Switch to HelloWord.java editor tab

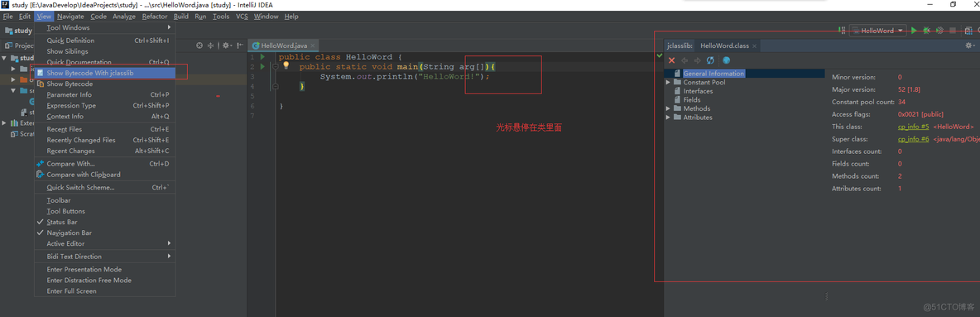[284, 46]
